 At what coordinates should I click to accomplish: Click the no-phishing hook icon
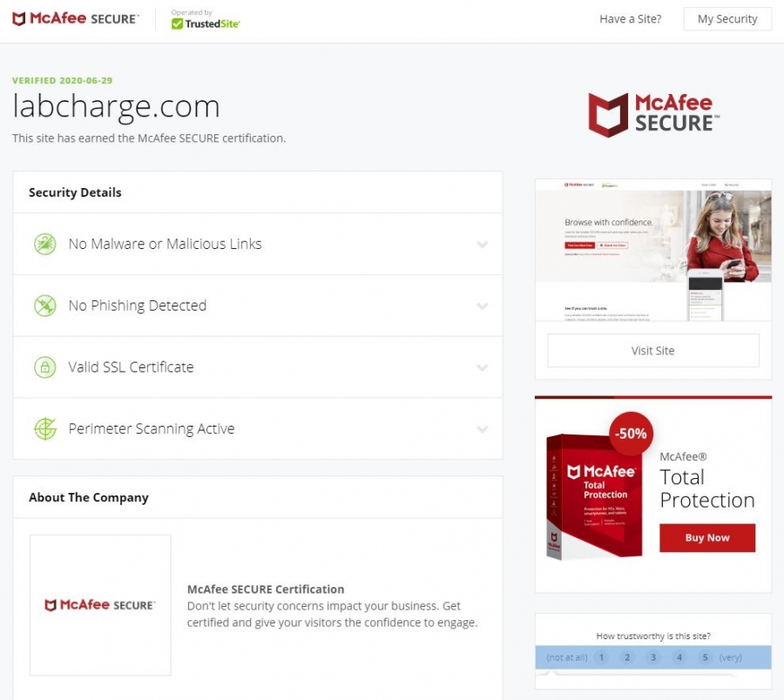point(45,306)
